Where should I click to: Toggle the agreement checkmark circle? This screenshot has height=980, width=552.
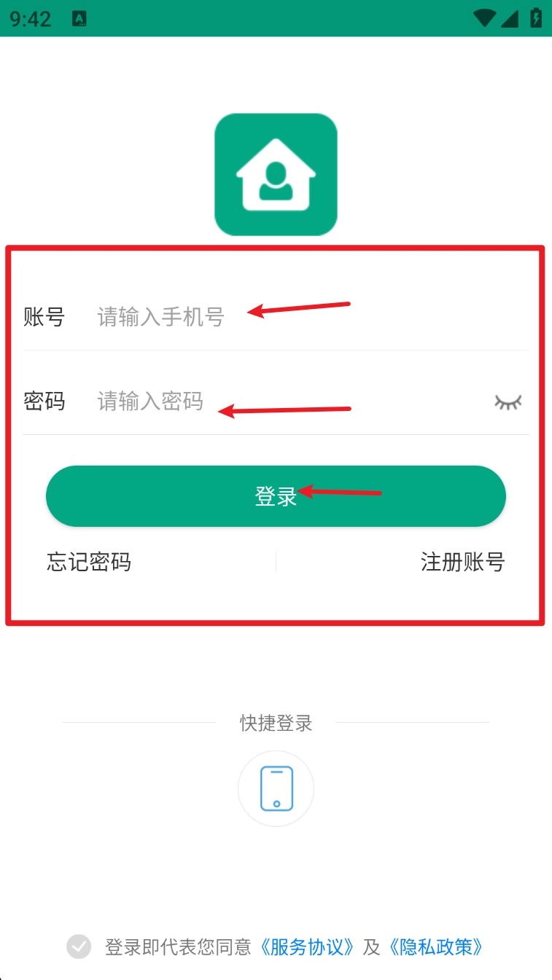point(79,946)
